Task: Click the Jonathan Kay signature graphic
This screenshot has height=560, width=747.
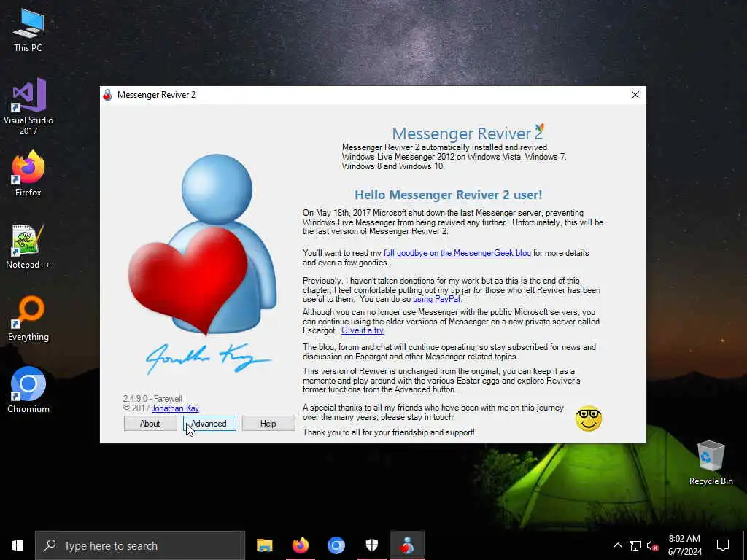Action: coord(208,357)
